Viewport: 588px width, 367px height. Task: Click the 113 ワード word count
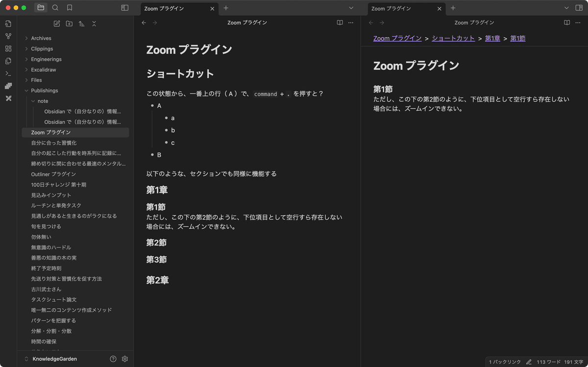[x=548, y=362]
